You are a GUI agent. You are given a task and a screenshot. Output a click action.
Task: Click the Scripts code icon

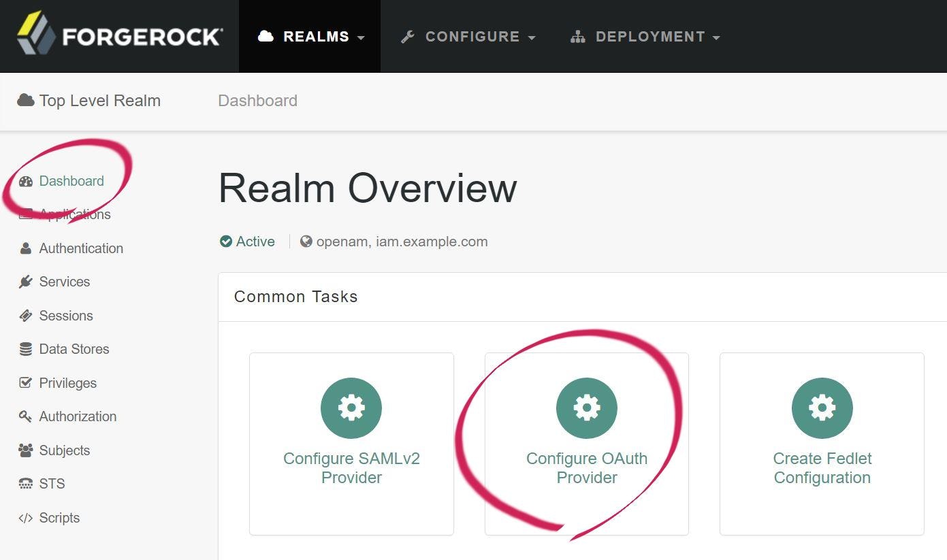pos(26,518)
